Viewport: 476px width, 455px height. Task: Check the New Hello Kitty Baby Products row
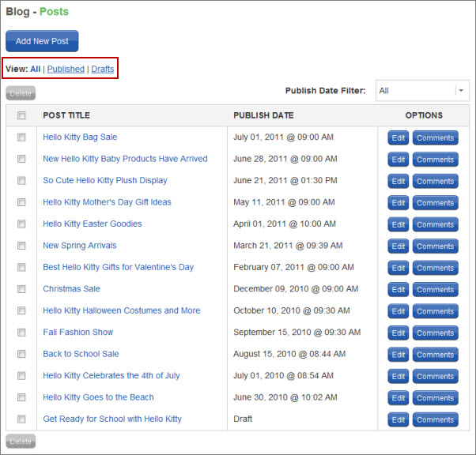[x=21, y=159]
